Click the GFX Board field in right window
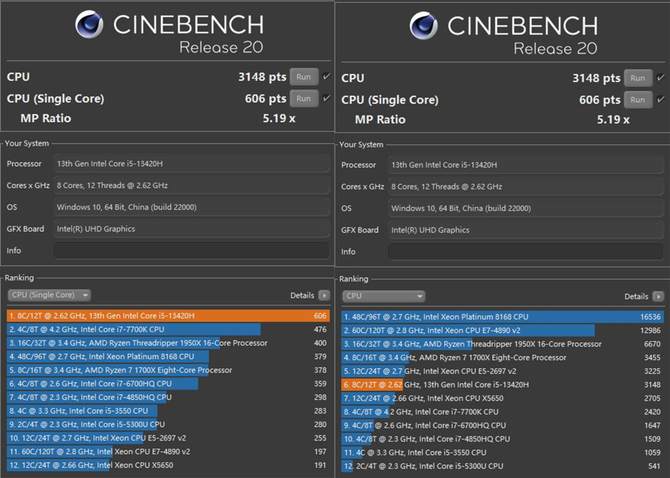The image size is (670, 478). [526, 230]
